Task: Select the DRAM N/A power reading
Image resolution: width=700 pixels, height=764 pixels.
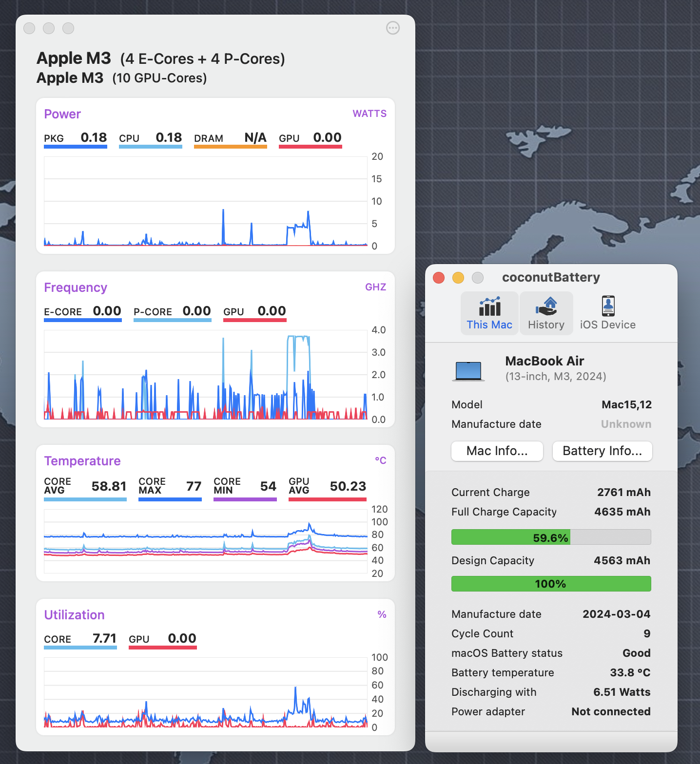Action: (x=231, y=139)
